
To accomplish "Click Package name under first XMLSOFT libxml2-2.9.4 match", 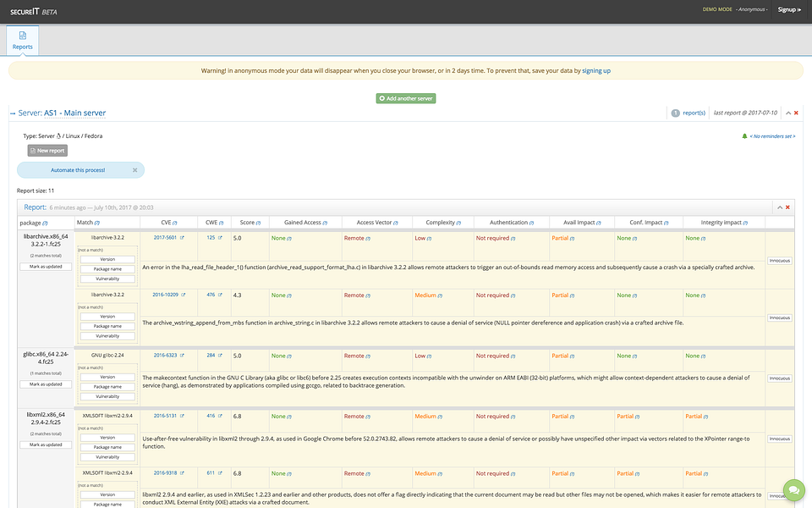I will coord(107,447).
